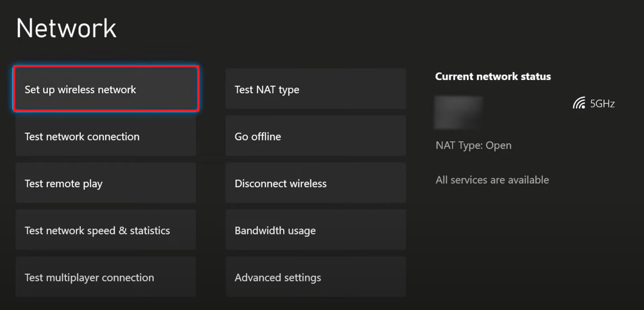The image size is (644, 310).
Task: Select Disconnect wireless
Action: (x=315, y=183)
